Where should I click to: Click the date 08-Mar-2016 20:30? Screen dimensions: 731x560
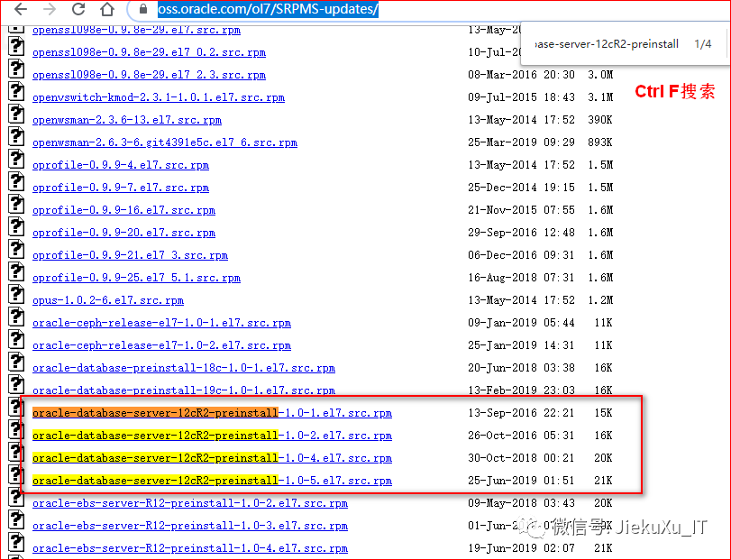point(521,75)
